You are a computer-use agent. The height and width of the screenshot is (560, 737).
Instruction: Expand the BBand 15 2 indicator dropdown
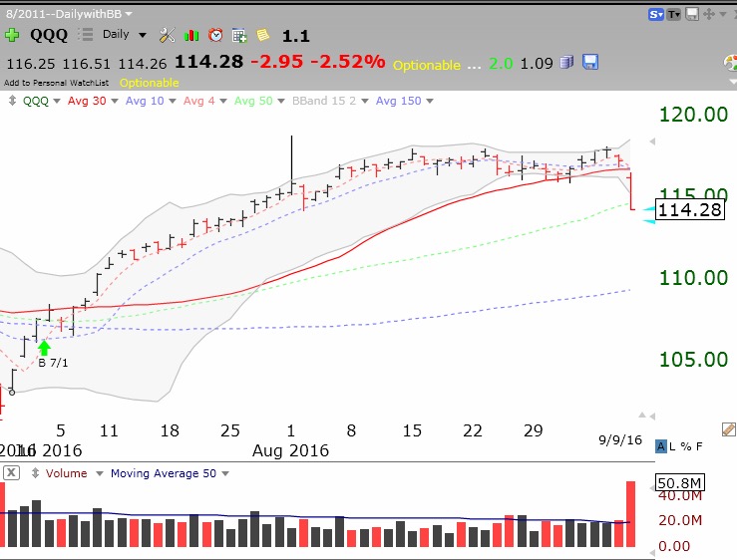(365, 101)
